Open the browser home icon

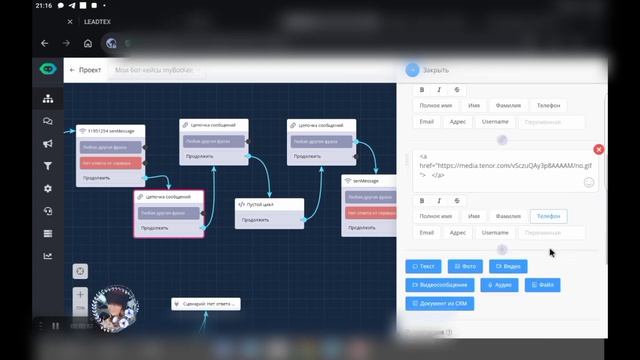[x=88, y=43]
